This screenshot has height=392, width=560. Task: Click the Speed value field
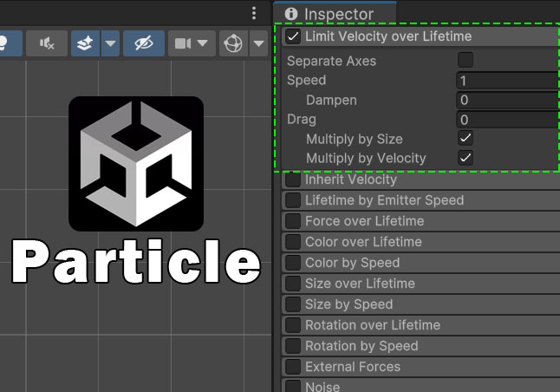(x=507, y=81)
